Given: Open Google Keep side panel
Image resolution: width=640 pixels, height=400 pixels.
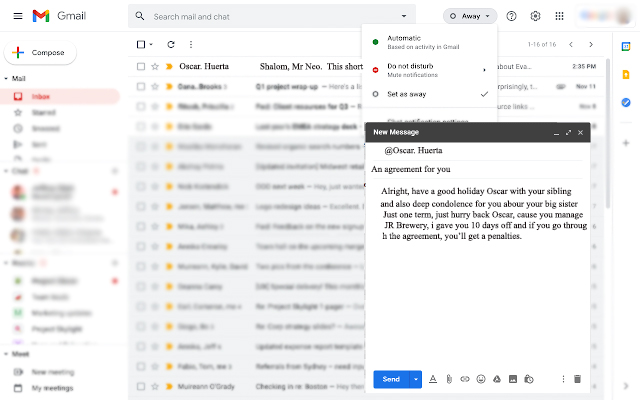Looking at the screenshot, I should [x=626, y=74].
